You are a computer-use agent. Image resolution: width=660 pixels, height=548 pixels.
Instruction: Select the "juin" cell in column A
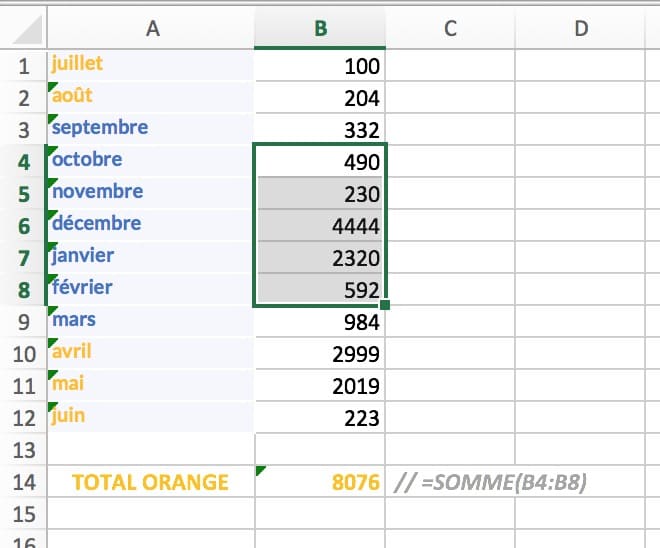click(150, 416)
